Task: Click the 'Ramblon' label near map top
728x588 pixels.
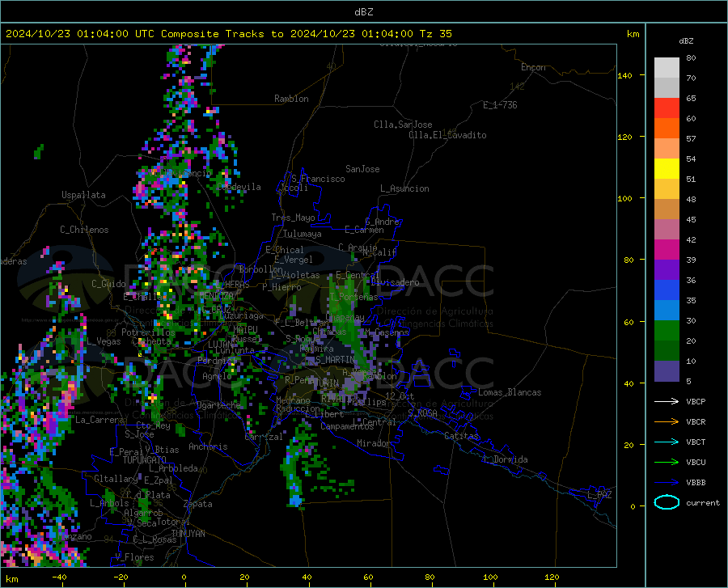Action: 291,99
